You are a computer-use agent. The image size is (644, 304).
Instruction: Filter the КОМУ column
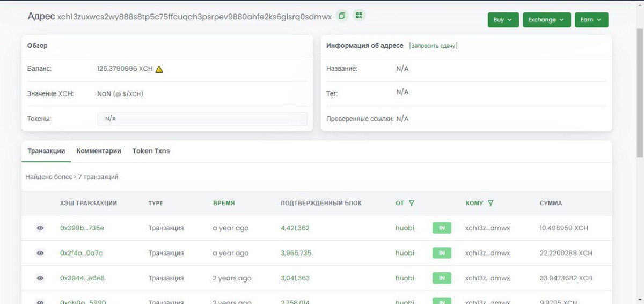click(491, 203)
